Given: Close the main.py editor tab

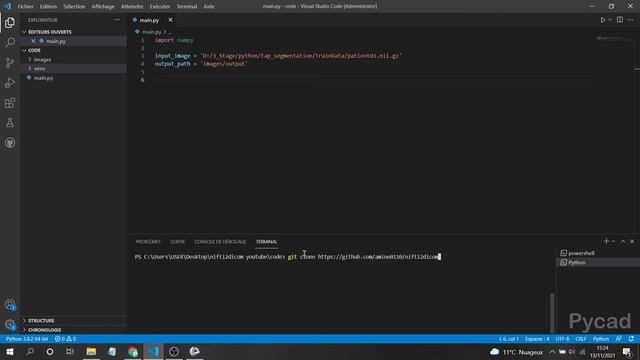Looking at the screenshot, I should click(x=170, y=20).
